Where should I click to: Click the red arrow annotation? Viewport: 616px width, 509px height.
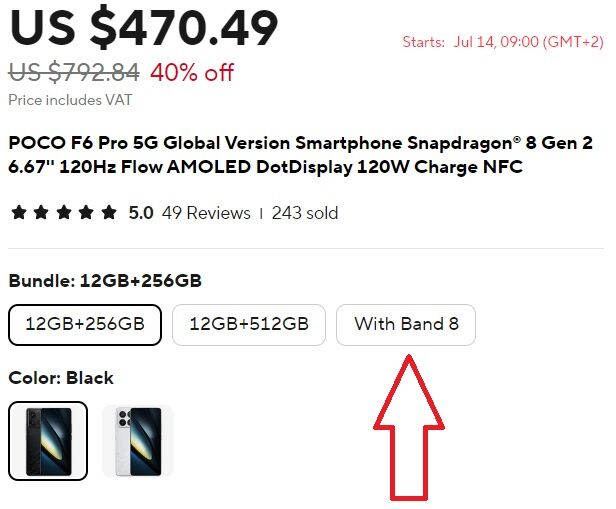click(x=409, y=428)
